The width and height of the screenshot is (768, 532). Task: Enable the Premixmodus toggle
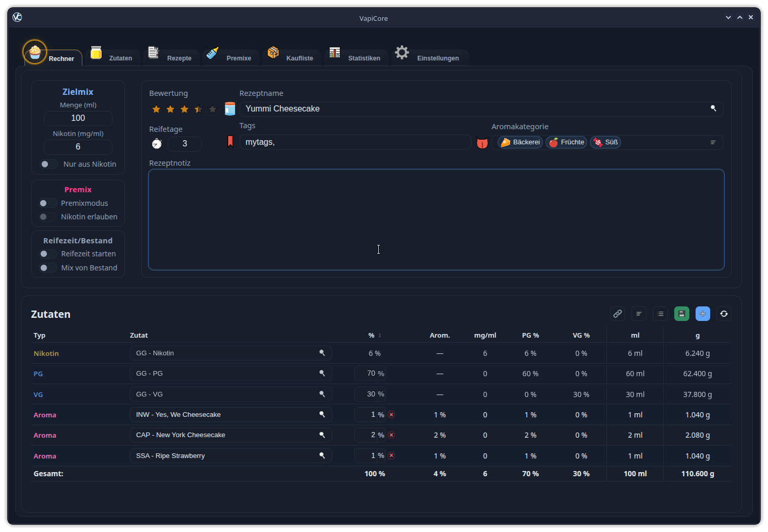pos(47,203)
